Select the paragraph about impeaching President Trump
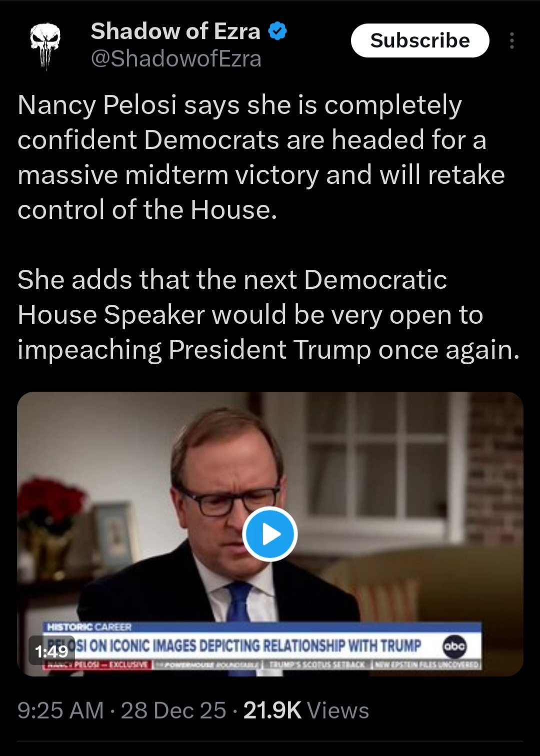The width and height of the screenshot is (540, 756). [x=268, y=314]
